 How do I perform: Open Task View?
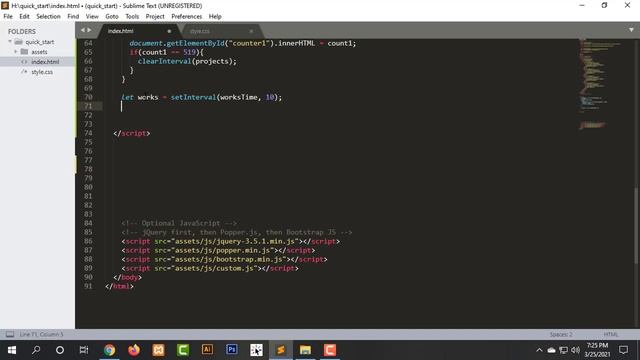[84, 350]
